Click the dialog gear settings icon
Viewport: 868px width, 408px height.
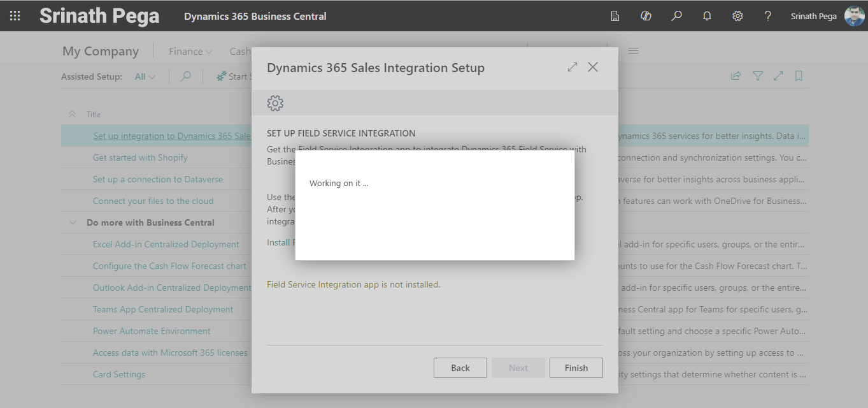tap(275, 103)
